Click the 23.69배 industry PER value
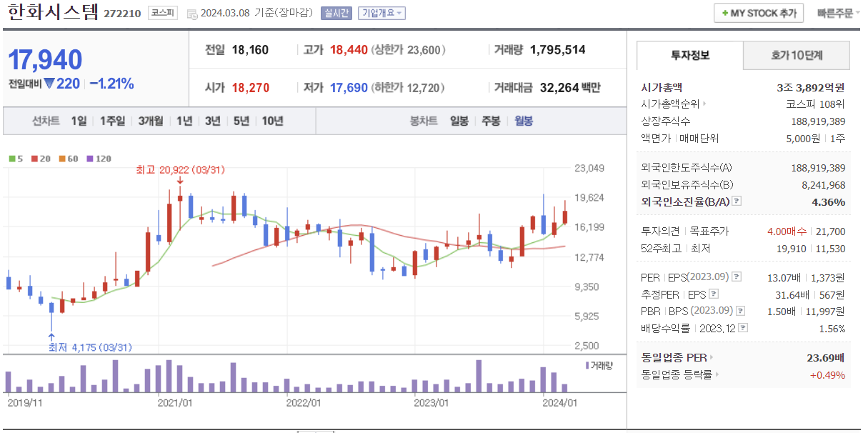Image resolution: width=868 pixels, height=433 pixels. [x=826, y=358]
